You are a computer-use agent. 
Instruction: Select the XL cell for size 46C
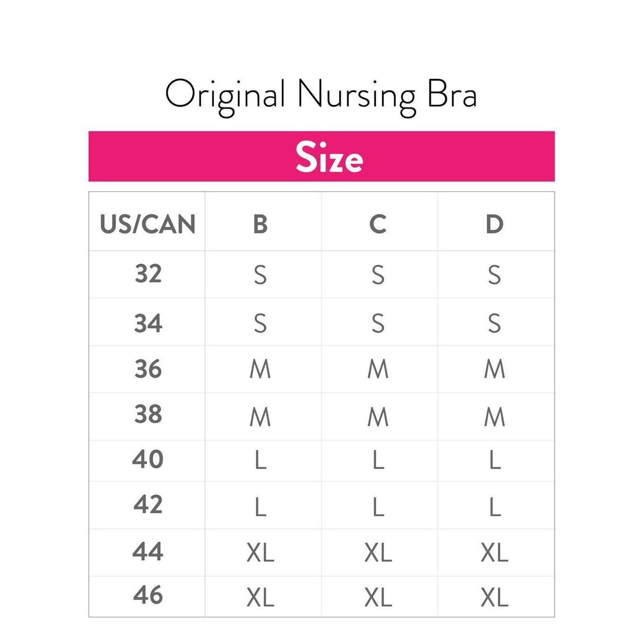378,597
